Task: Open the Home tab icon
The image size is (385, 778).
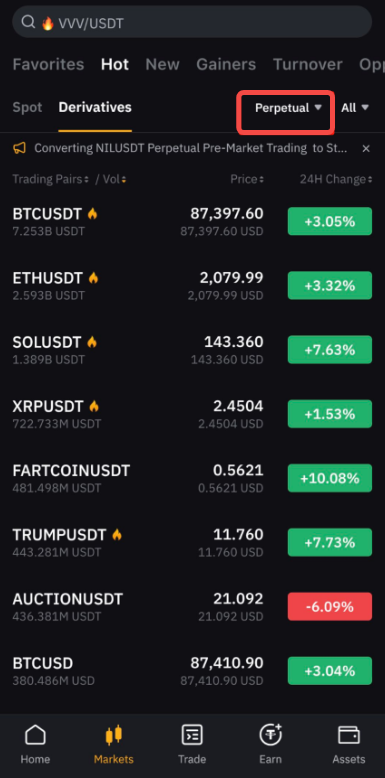Action: pyautogui.click(x=35, y=735)
